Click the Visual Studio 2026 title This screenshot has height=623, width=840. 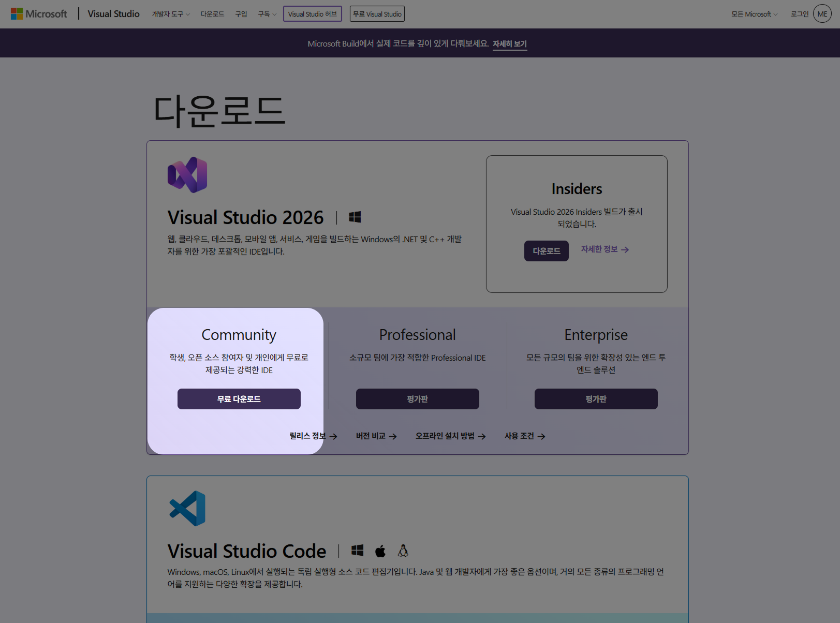coord(245,217)
